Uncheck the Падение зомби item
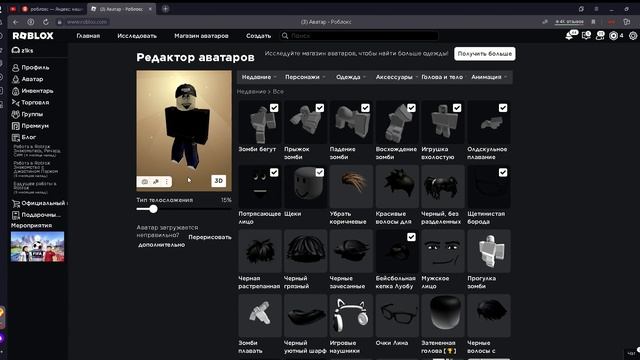 pos(365,108)
